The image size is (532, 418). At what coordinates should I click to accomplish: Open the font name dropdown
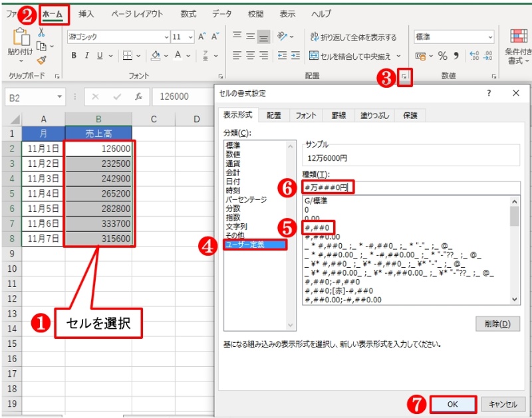(x=166, y=37)
